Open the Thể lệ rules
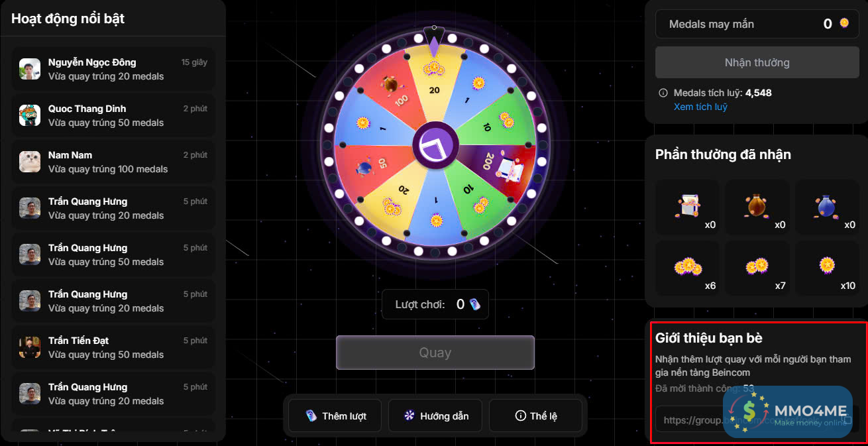 [536, 416]
